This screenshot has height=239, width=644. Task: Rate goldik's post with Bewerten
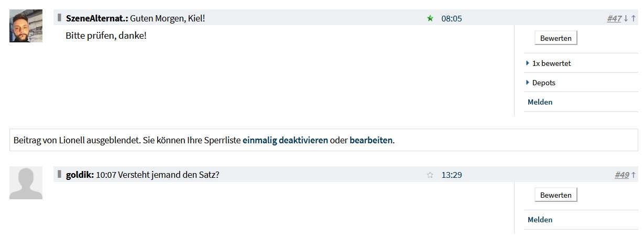click(x=556, y=195)
